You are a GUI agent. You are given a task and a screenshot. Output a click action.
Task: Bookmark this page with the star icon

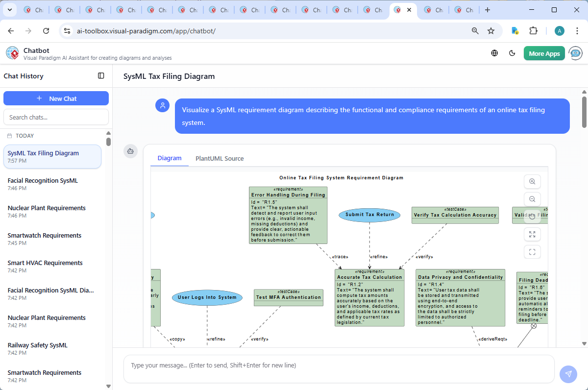[x=491, y=30]
